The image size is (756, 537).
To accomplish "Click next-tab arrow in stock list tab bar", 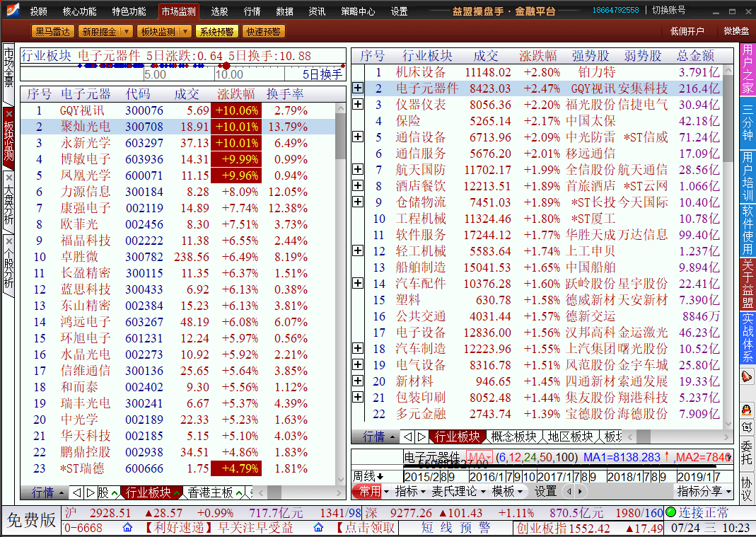I will [x=90, y=492].
